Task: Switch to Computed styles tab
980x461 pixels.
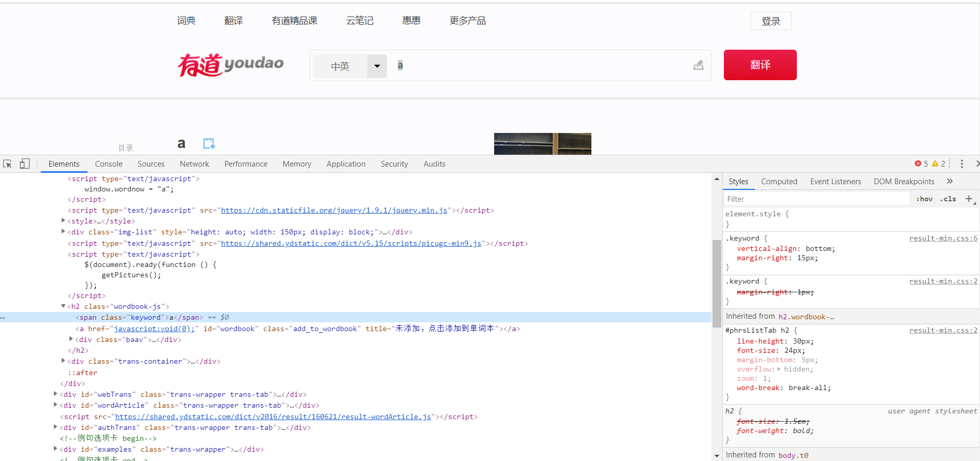Action: click(779, 182)
